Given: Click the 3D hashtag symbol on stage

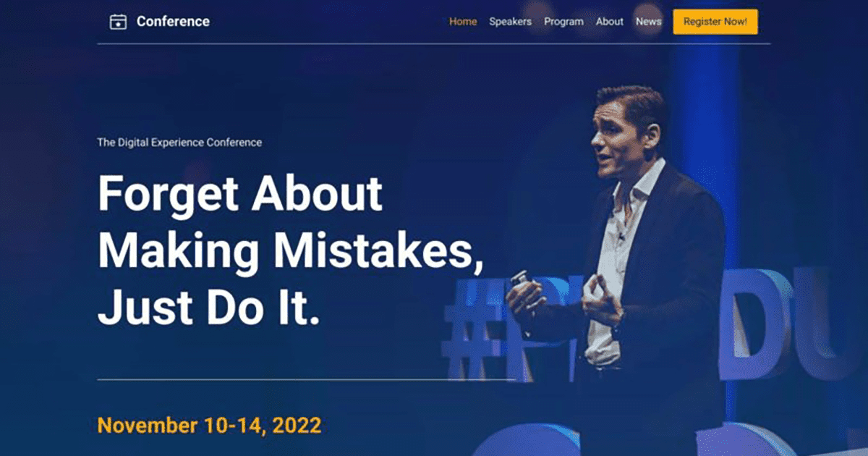Looking at the screenshot, I should 470,329.
